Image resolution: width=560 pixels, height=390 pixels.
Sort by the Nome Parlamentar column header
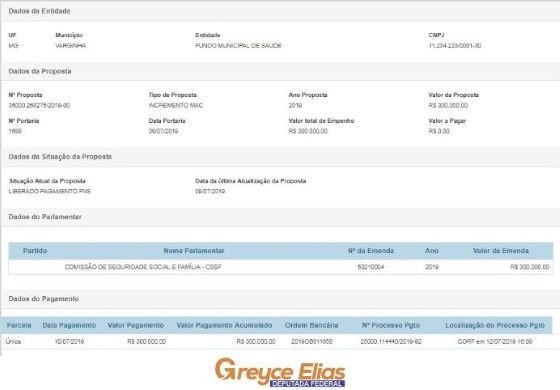pyautogui.click(x=194, y=251)
